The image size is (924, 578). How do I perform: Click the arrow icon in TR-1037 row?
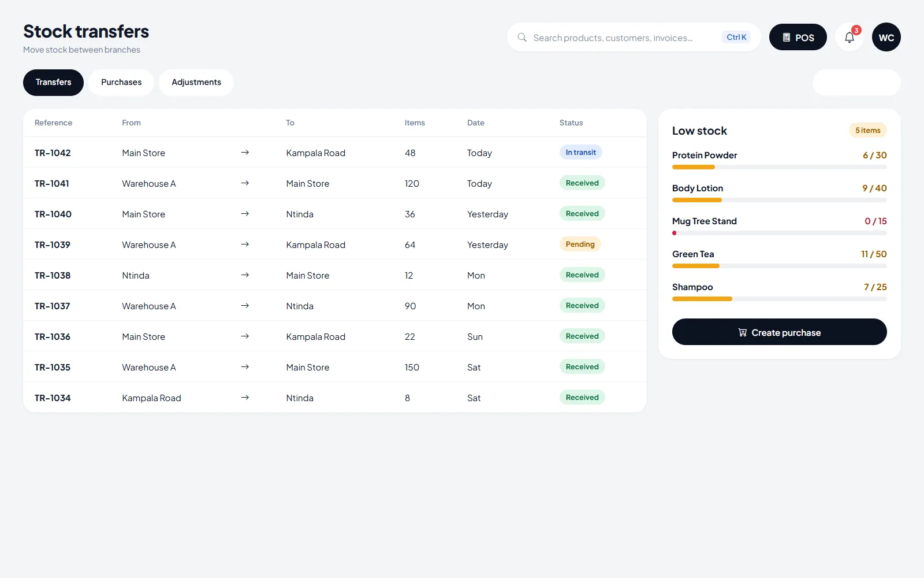[245, 306]
